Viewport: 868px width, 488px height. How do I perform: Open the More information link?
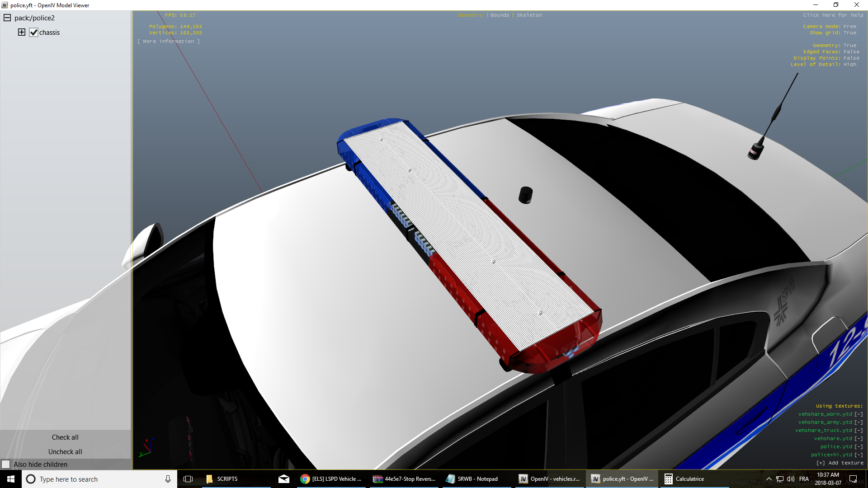(x=169, y=41)
